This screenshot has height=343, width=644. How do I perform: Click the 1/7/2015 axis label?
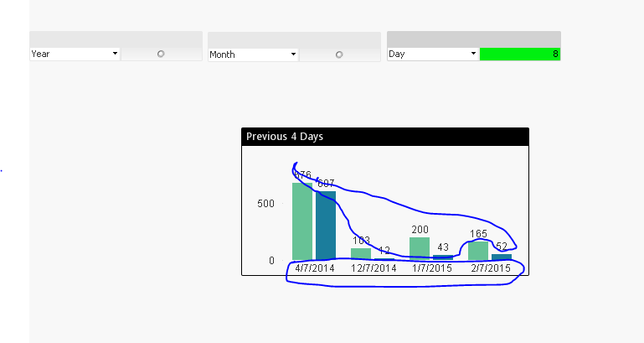(431, 268)
